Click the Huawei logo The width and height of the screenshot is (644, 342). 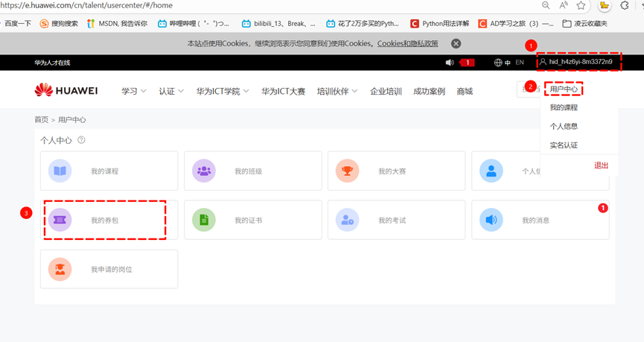click(x=66, y=90)
